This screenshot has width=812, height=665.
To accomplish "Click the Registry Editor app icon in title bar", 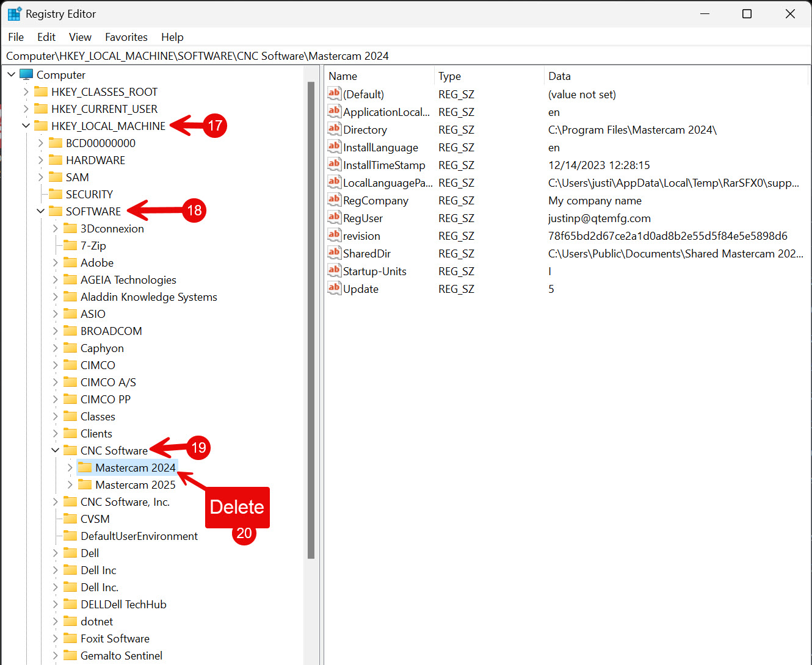I will 14,13.
